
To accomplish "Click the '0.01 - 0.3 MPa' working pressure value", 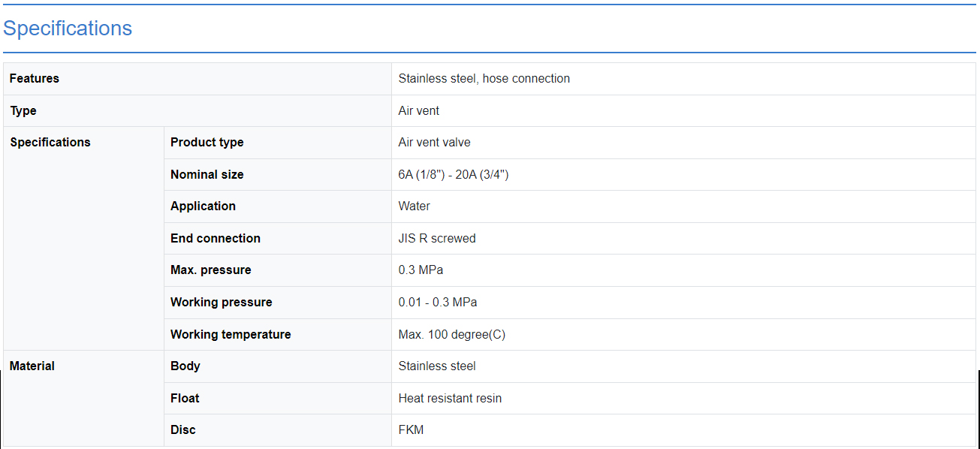I will [x=437, y=303].
